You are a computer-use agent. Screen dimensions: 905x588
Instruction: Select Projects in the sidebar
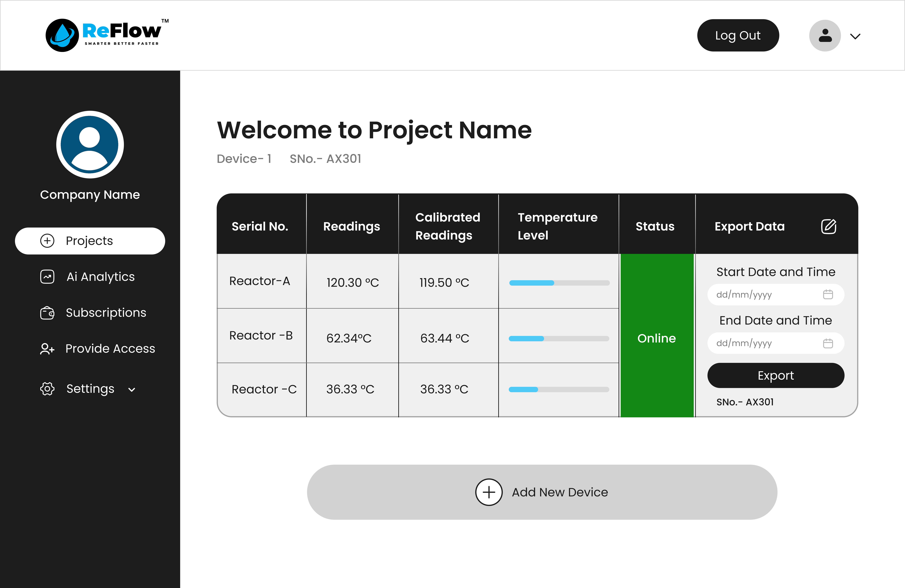(90, 241)
